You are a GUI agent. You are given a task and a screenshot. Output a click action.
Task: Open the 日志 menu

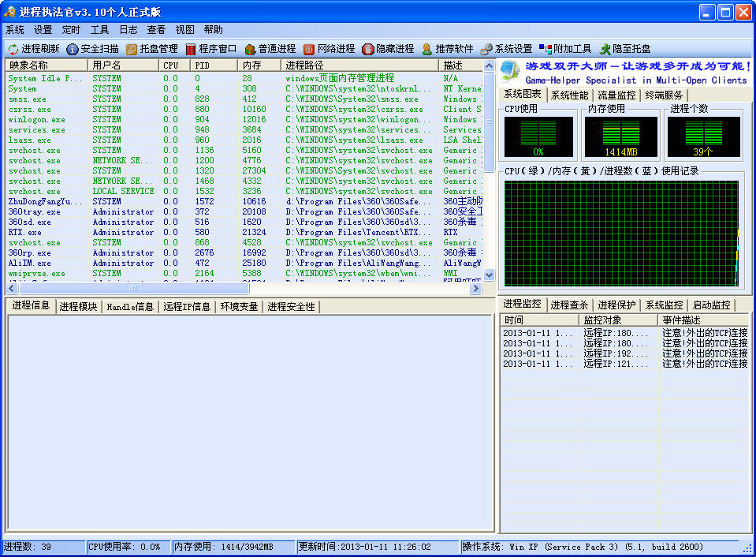128,30
